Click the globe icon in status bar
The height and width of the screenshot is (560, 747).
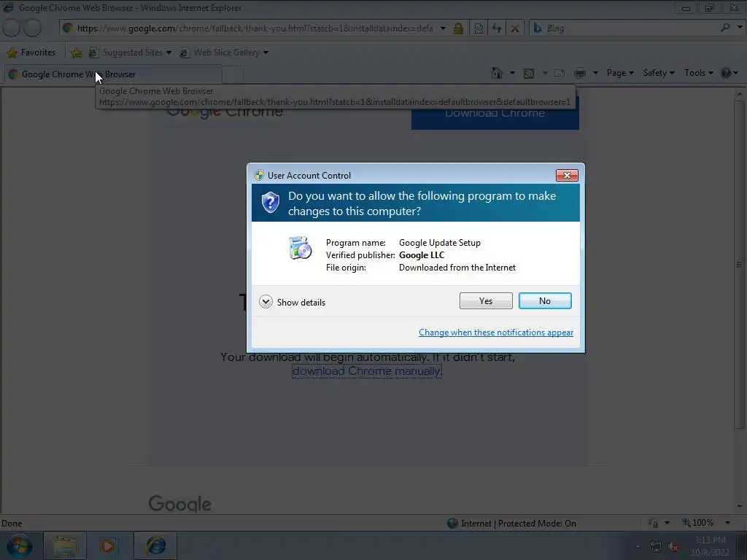click(452, 524)
